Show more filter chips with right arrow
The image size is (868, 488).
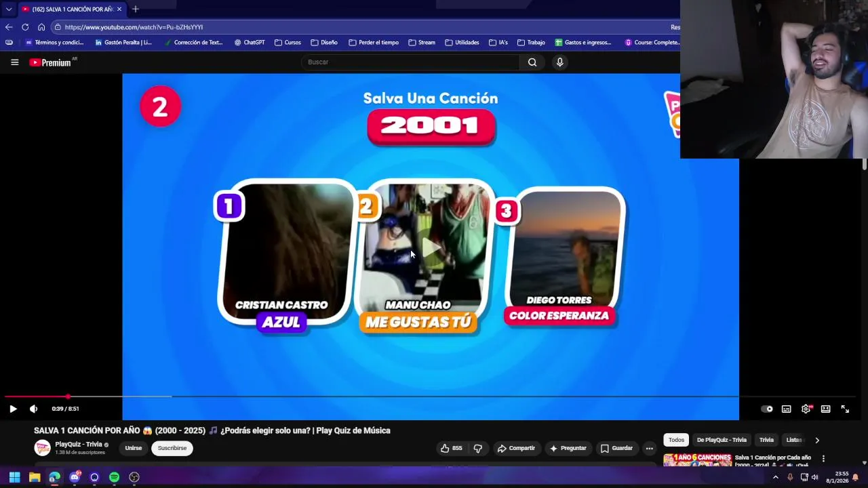point(817,440)
